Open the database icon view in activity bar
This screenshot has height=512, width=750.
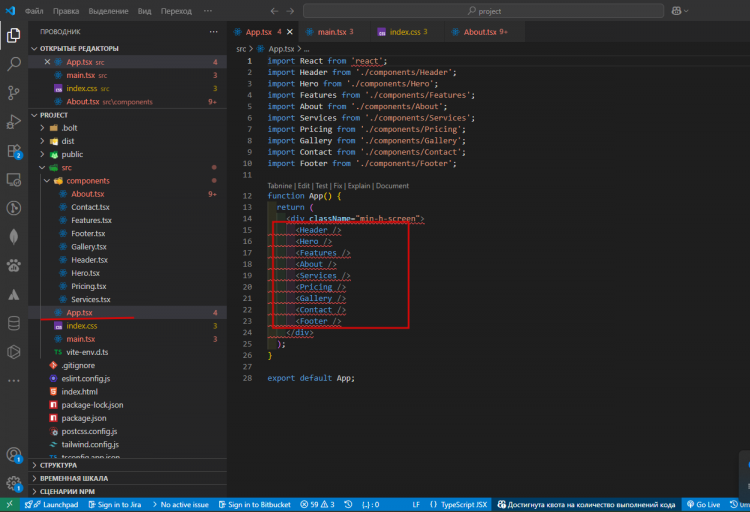coord(13,323)
